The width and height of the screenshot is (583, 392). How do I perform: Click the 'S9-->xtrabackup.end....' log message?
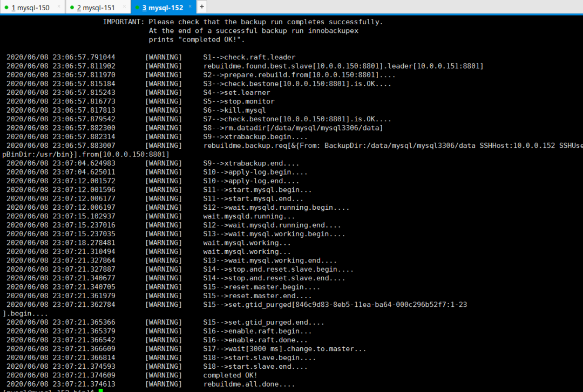pyautogui.click(x=251, y=163)
